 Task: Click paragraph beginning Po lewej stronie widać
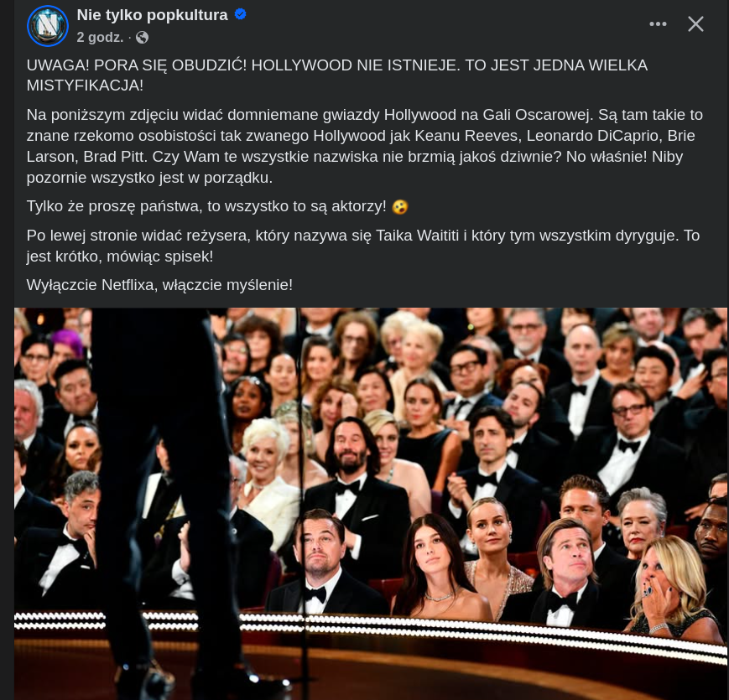[x=363, y=246]
